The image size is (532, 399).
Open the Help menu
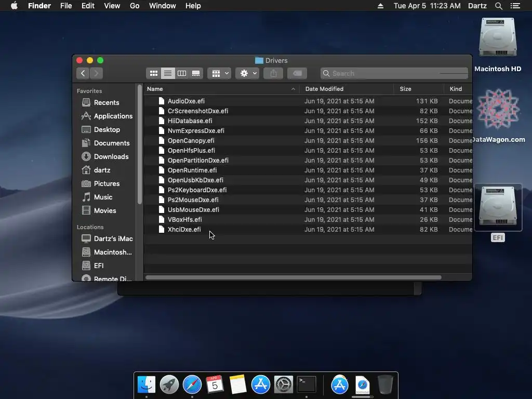tap(193, 6)
